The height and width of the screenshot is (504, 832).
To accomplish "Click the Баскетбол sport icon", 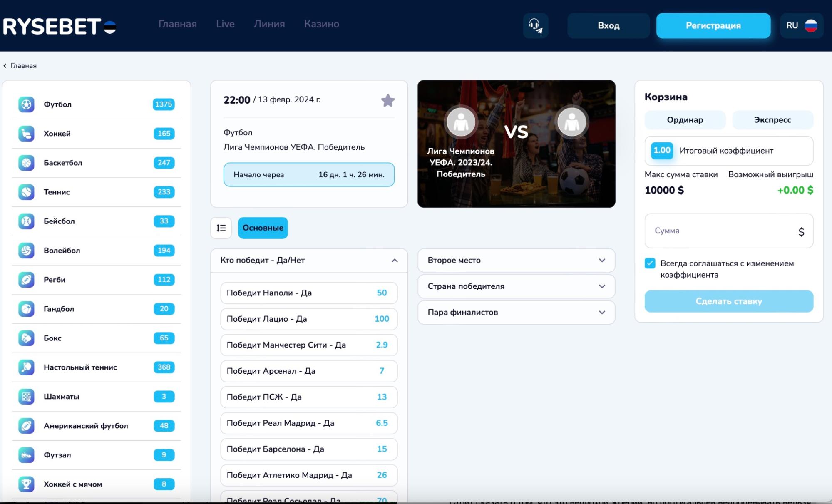I will [x=26, y=163].
